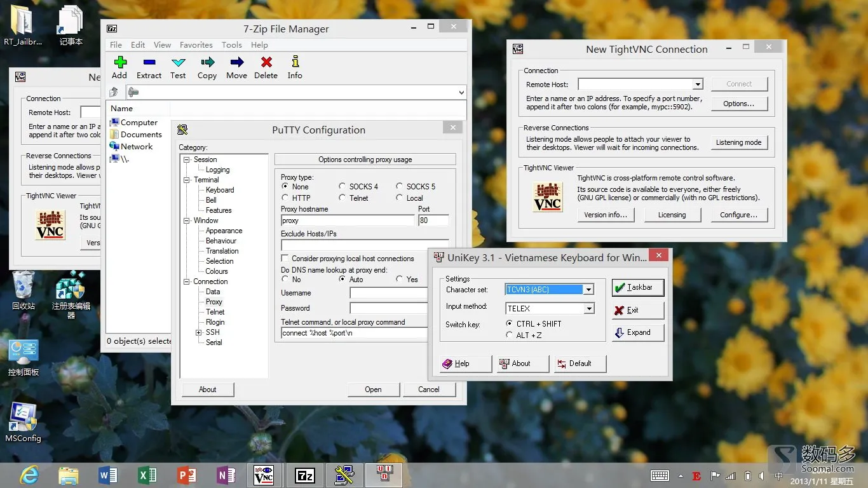Open the MSConfig desktop shortcut
Image resolution: width=868 pixels, height=488 pixels.
click(23, 423)
